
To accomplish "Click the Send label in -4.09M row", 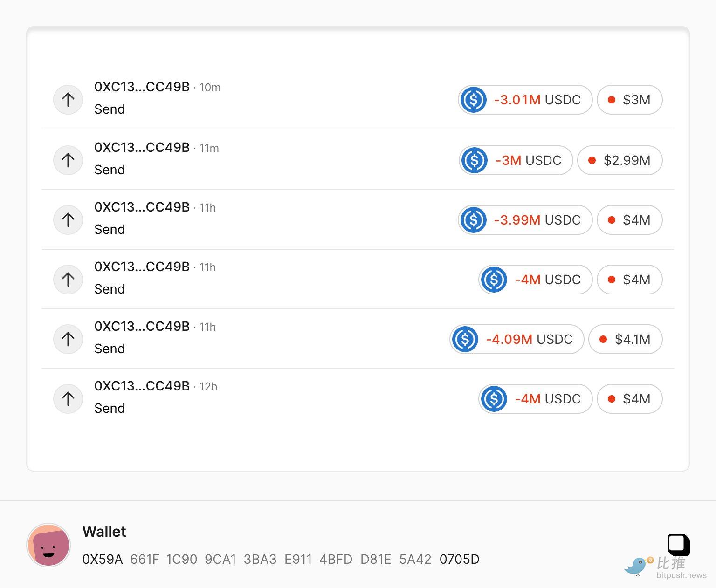I will point(110,349).
